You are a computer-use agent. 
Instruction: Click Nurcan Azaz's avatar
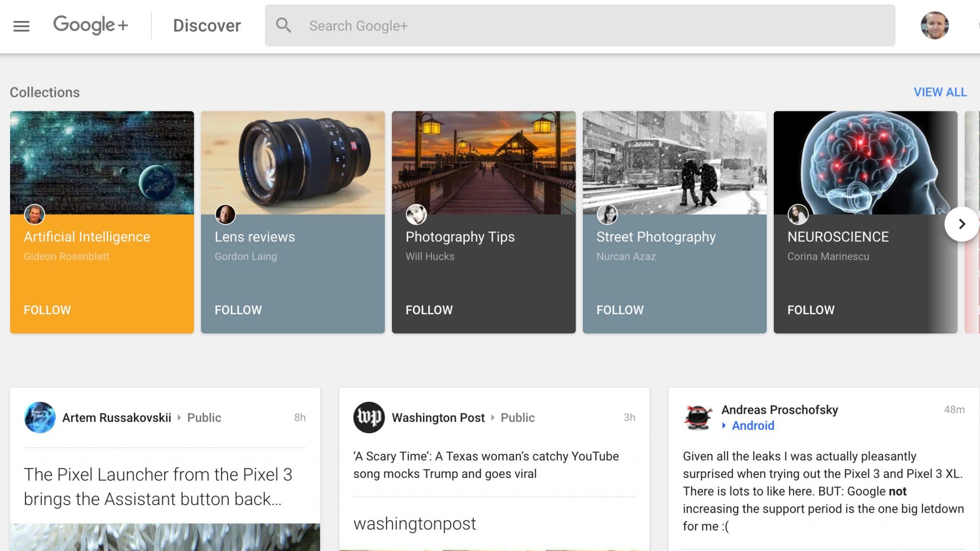[x=607, y=214]
